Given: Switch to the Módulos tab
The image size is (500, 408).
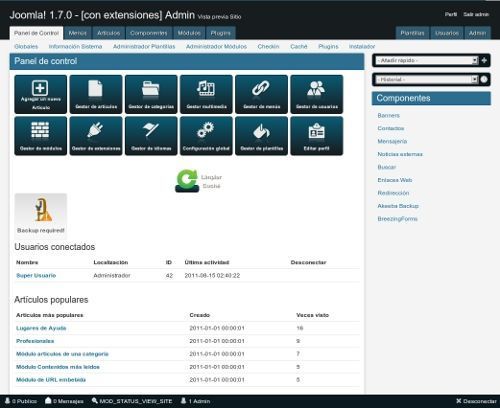Looking at the screenshot, I should click(x=189, y=33).
